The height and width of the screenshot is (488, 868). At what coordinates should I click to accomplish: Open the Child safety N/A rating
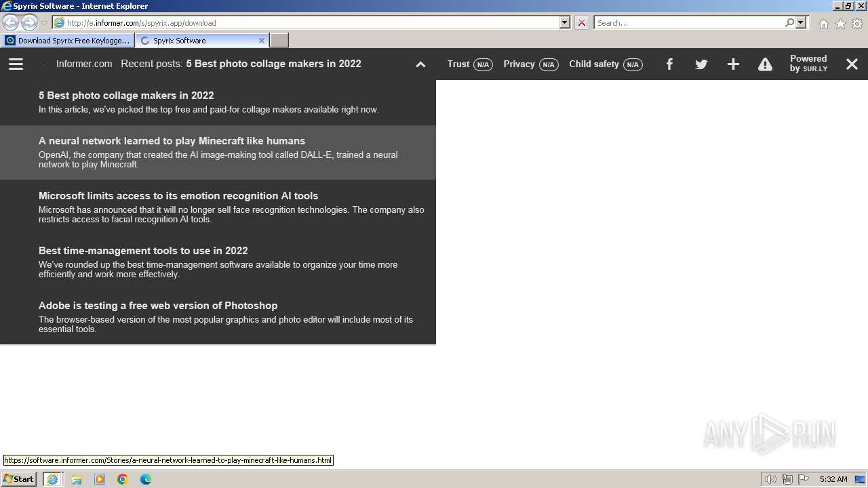click(x=606, y=64)
